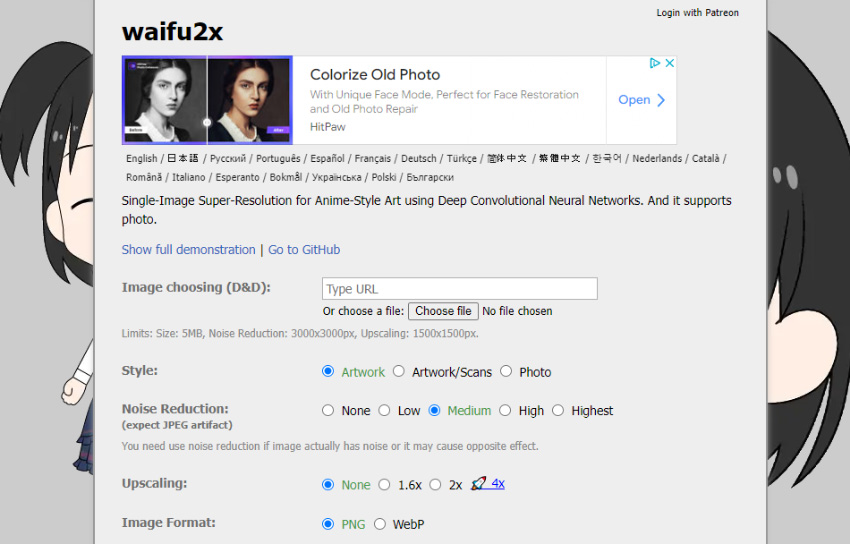Click Login with Patreon
The height and width of the screenshot is (544, 850).
tap(698, 12)
